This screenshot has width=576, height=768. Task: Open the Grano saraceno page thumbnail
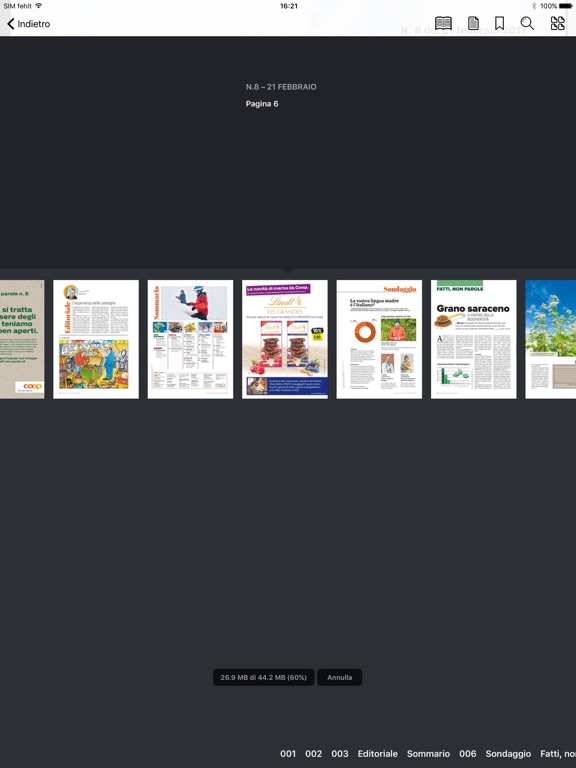(474, 339)
